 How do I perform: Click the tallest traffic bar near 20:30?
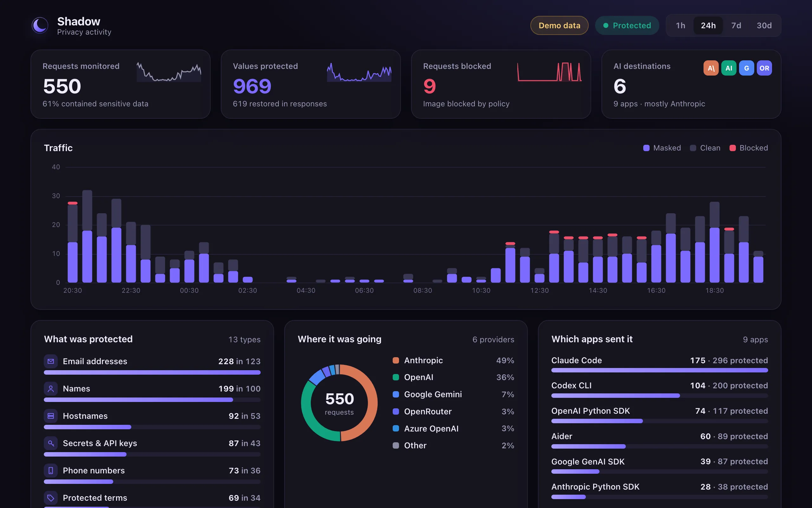click(87, 236)
